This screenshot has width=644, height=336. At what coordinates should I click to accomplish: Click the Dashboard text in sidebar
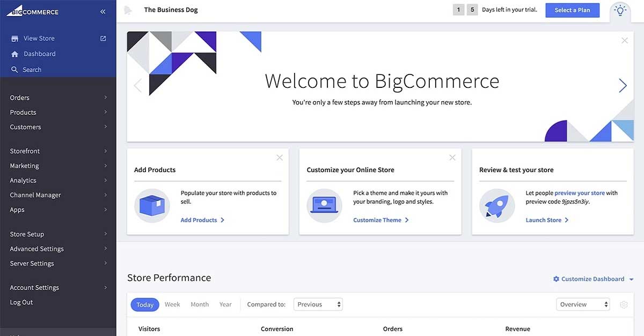point(40,54)
